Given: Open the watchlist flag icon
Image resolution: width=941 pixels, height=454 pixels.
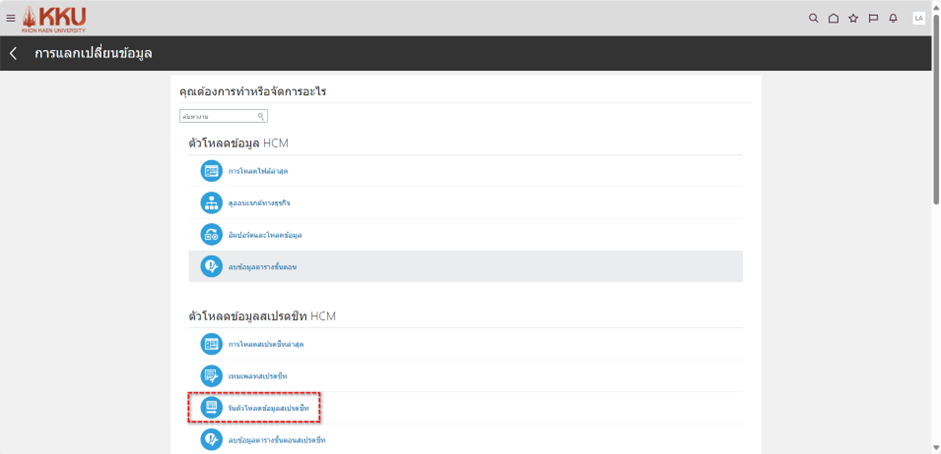Looking at the screenshot, I should point(873,18).
